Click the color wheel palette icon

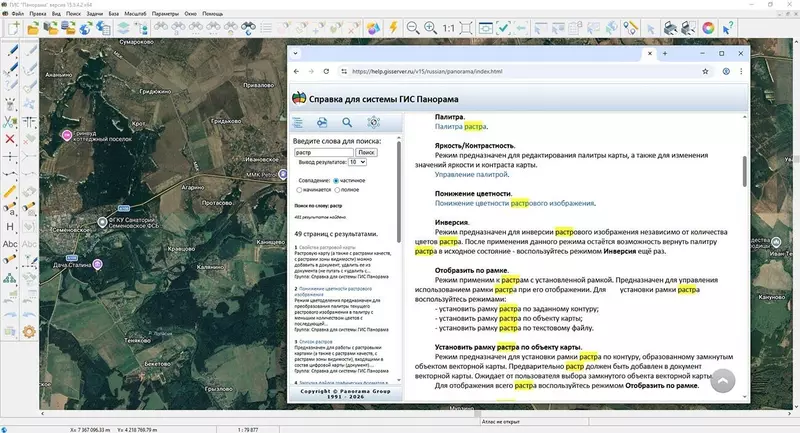(x=708, y=28)
